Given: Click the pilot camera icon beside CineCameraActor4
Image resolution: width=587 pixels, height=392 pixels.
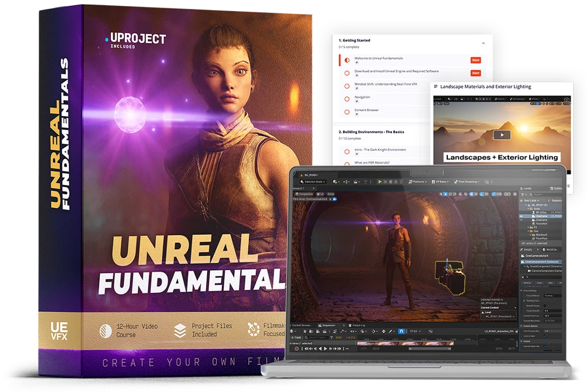Looking at the screenshot, I should click(335, 199).
